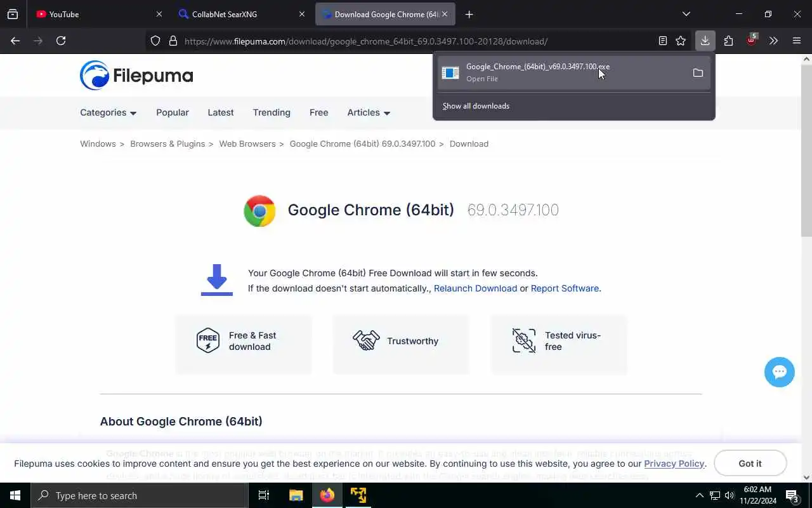Open File Explorer from taskbar

(x=296, y=495)
